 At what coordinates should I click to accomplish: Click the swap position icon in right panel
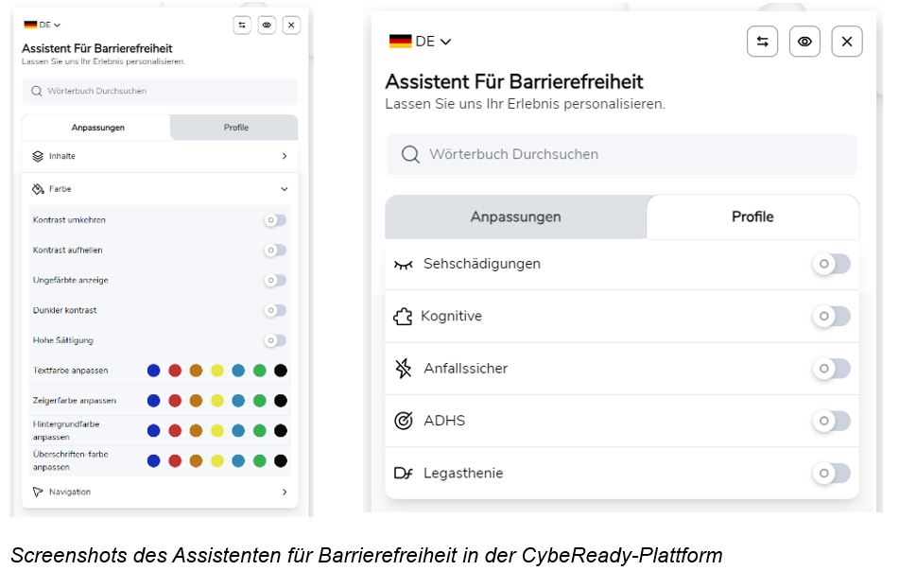click(x=762, y=42)
